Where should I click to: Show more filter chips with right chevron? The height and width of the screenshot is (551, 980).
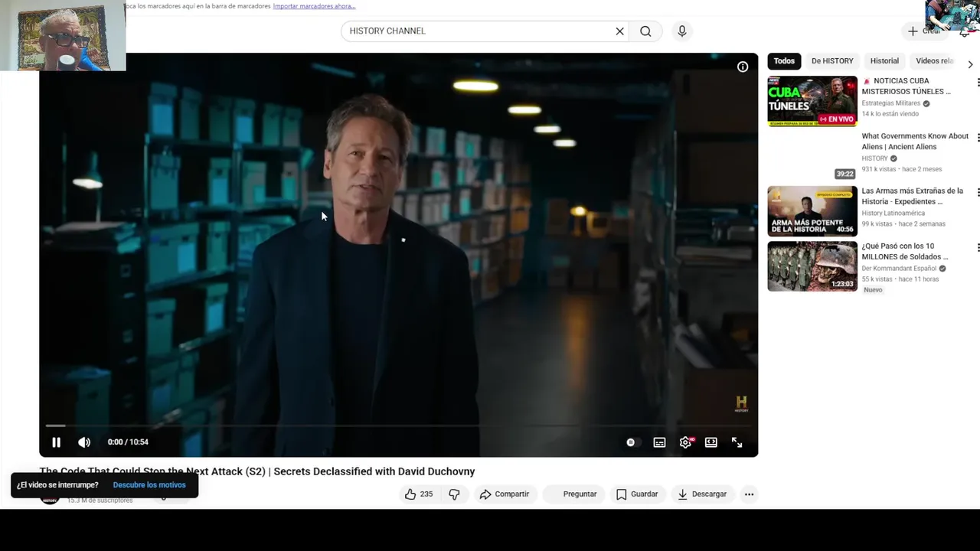click(x=970, y=64)
